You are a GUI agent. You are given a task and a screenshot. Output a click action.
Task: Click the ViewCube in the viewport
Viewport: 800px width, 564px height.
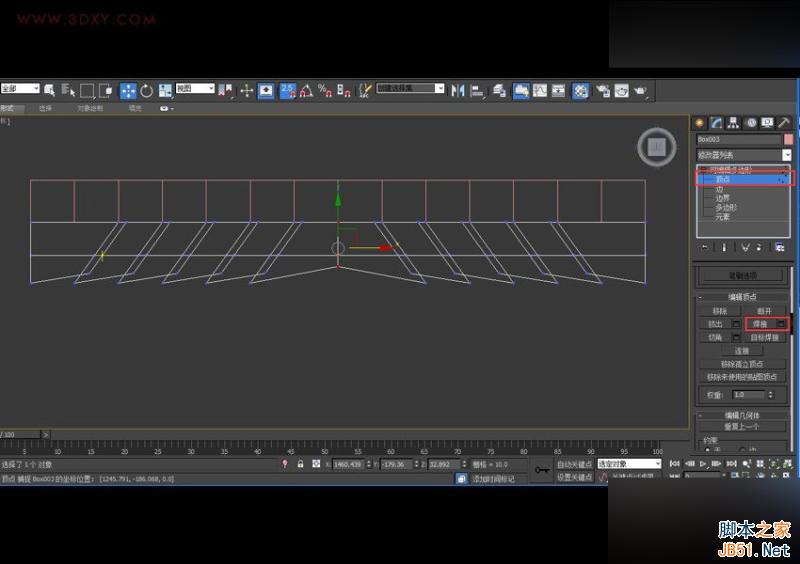point(656,147)
